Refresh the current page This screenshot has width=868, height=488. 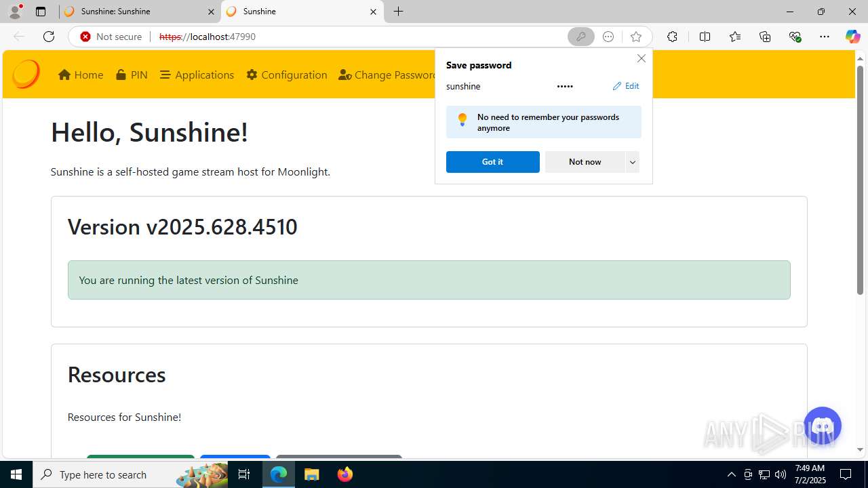click(49, 37)
